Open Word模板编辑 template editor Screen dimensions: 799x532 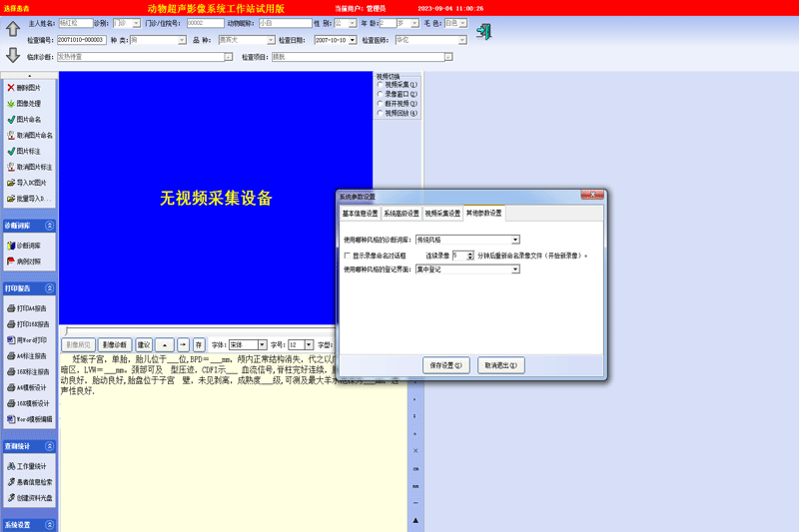[30, 419]
